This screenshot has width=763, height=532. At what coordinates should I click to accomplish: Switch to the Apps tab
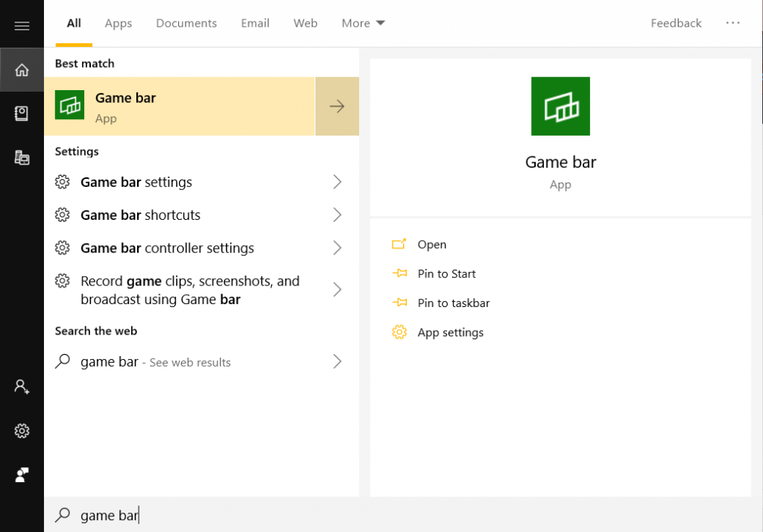tap(118, 23)
